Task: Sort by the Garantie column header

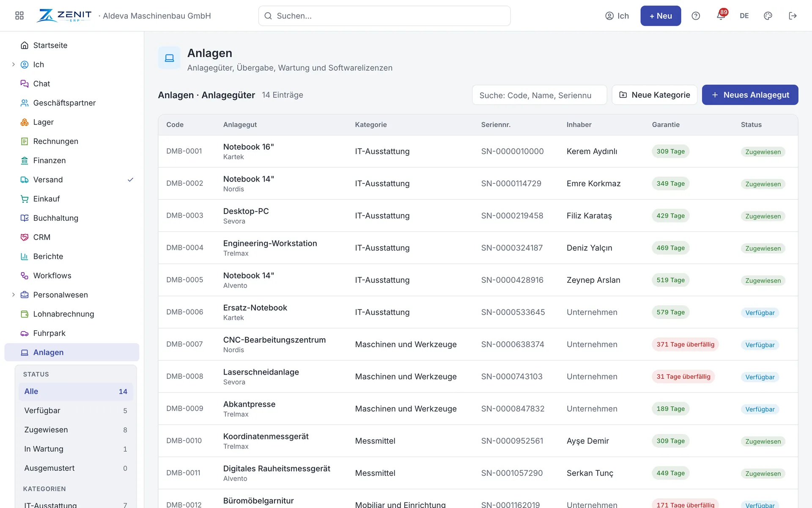Action: coord(666,124)
